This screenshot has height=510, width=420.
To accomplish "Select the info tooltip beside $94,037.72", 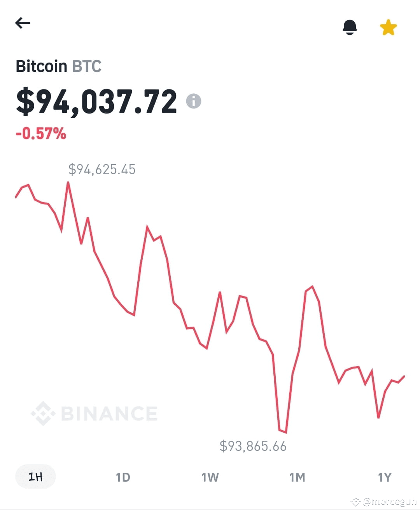I will click(x=193, y=101).
